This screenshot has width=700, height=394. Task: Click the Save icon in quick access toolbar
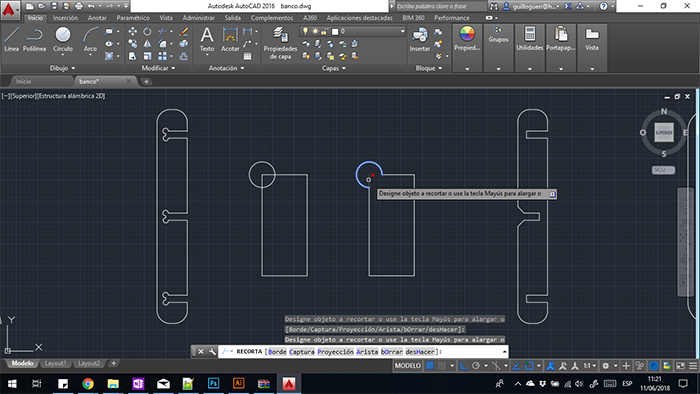(54, 6)
